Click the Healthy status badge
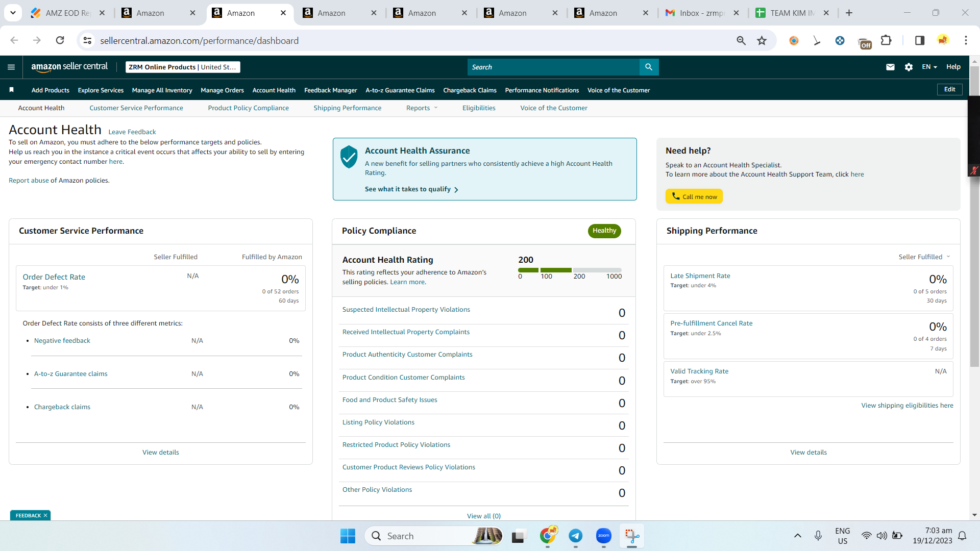The image size is (980, 551). click(x=604, y=231)
